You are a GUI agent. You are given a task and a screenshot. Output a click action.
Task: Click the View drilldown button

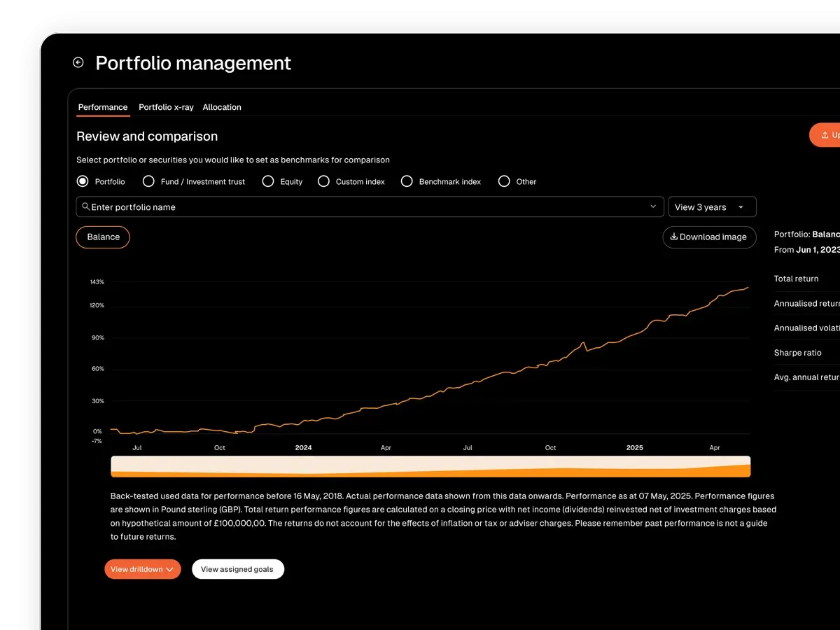pyautogui.click(x=143, y=569)
